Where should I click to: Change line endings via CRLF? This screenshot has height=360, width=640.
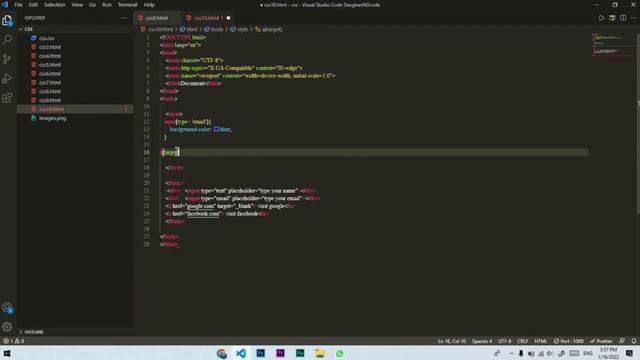[x=522, y=341]
